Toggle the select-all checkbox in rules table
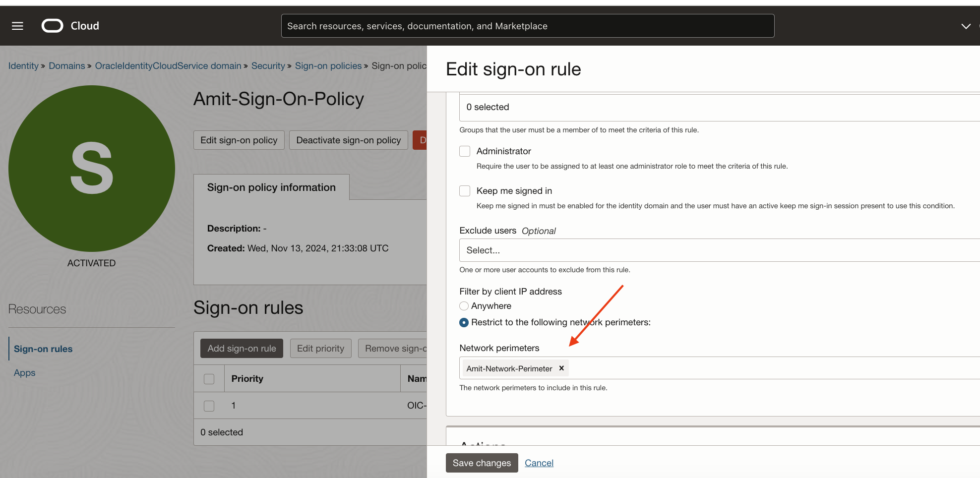 coord(209,378)
